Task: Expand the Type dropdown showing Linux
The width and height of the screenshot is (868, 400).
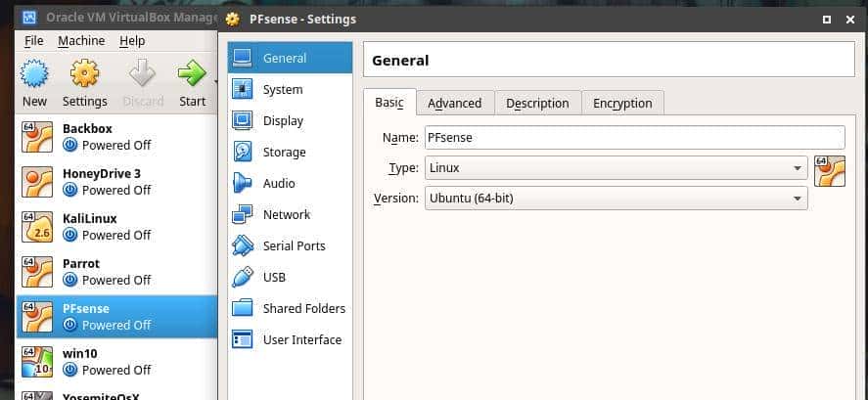Action: [x=616, y=168]
